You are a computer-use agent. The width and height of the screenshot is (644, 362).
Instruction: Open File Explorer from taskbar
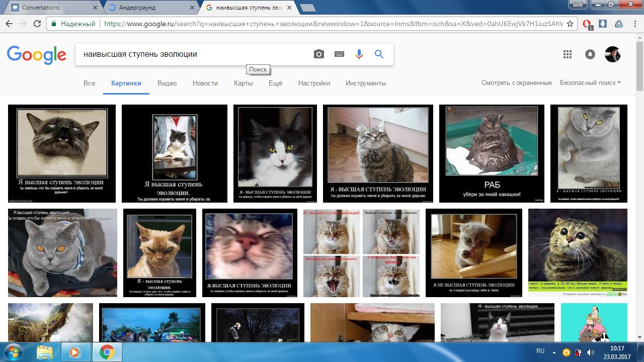[x=45, y=351]
